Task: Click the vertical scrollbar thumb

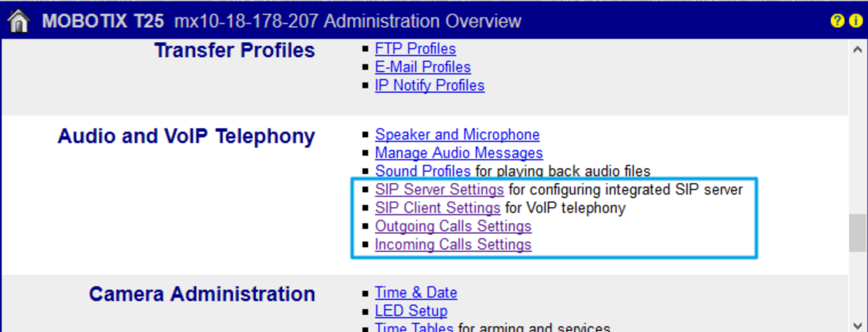Action: (x=857, y=233)
